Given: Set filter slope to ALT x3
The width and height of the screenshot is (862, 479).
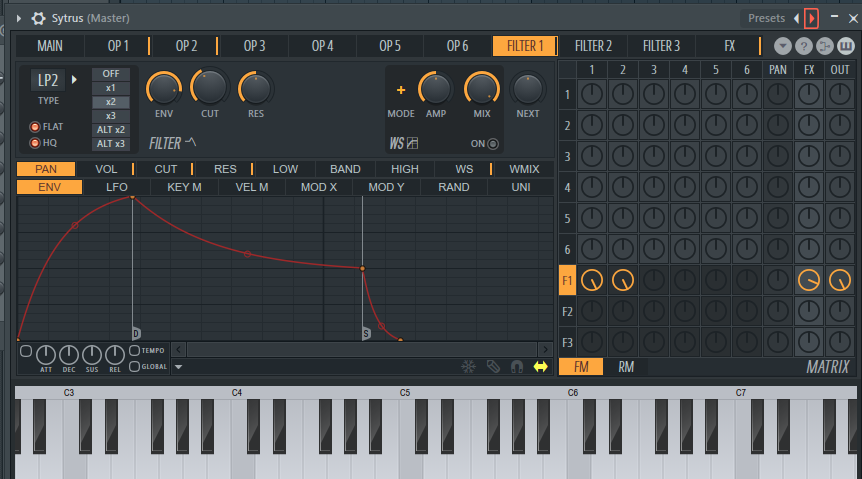Looking at the screenshot, I should [x=110, y=144].
